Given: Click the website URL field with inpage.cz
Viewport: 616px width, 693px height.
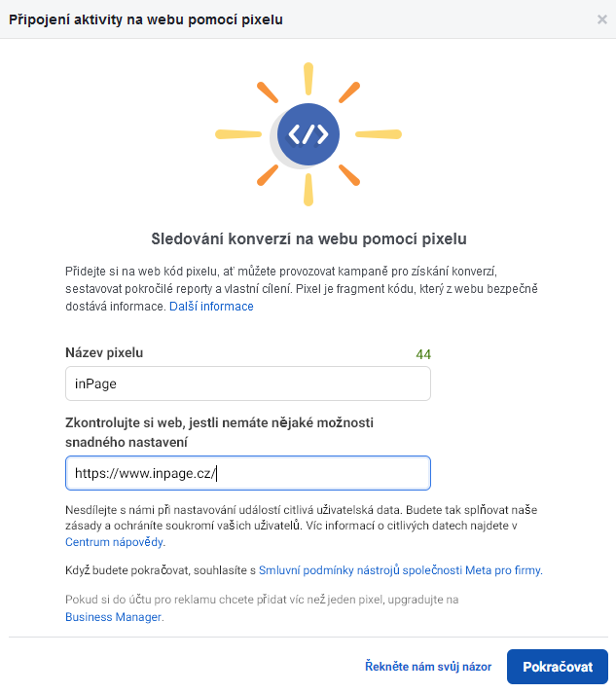Looking at the screenshot, I should tap(248, 473).
